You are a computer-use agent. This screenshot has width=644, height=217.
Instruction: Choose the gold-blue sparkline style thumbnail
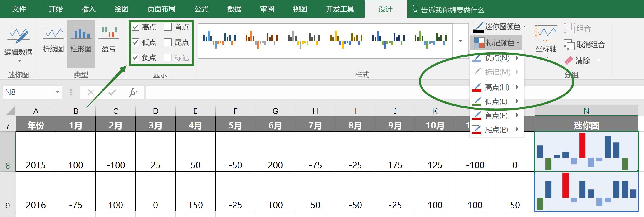[x=346, y=39]
